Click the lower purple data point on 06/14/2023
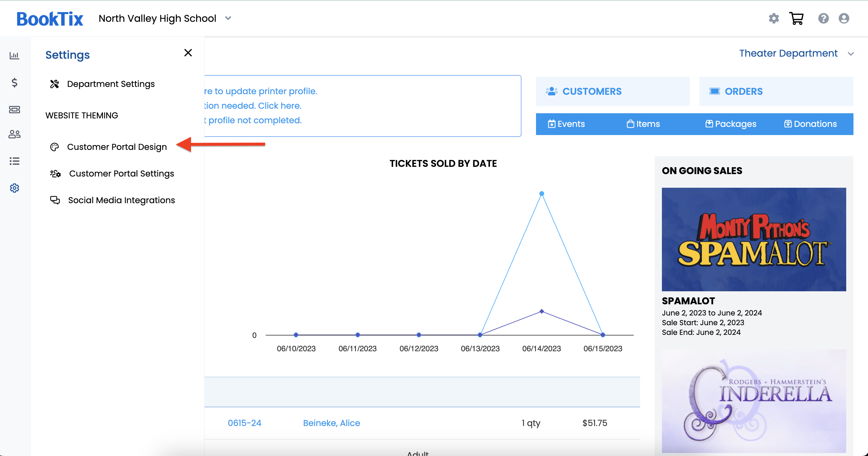Viewport: 868px width, 456px height. tap(541, 311)
